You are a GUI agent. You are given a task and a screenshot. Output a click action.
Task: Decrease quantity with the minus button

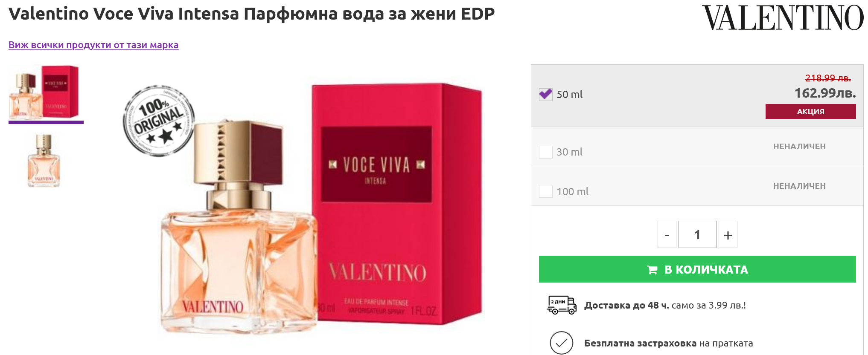(667, 234)
